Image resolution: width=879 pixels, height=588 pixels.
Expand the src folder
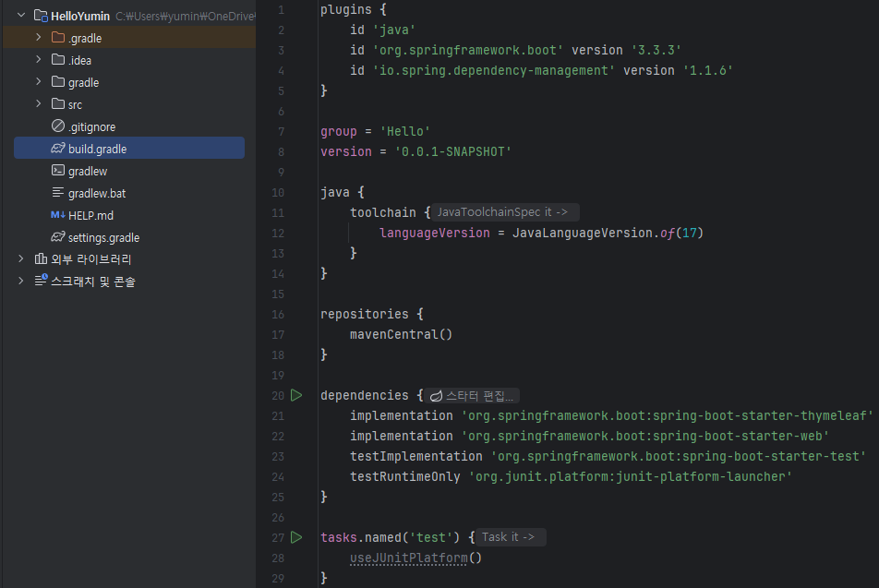37,103
